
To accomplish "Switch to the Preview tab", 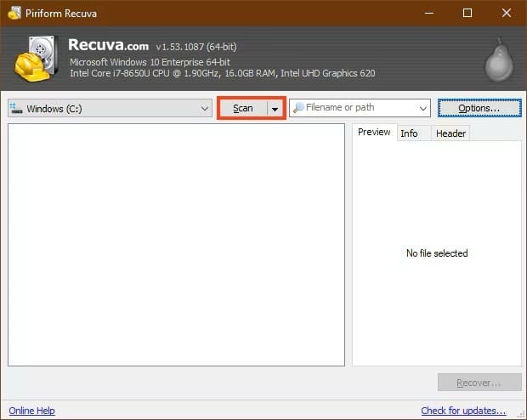I will 374,133.
